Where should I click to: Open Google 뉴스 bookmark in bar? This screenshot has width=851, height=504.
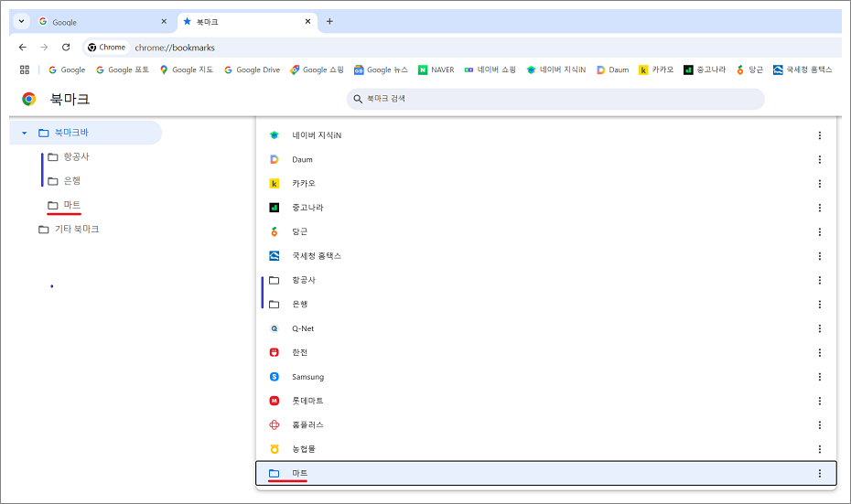click(381, 70)
